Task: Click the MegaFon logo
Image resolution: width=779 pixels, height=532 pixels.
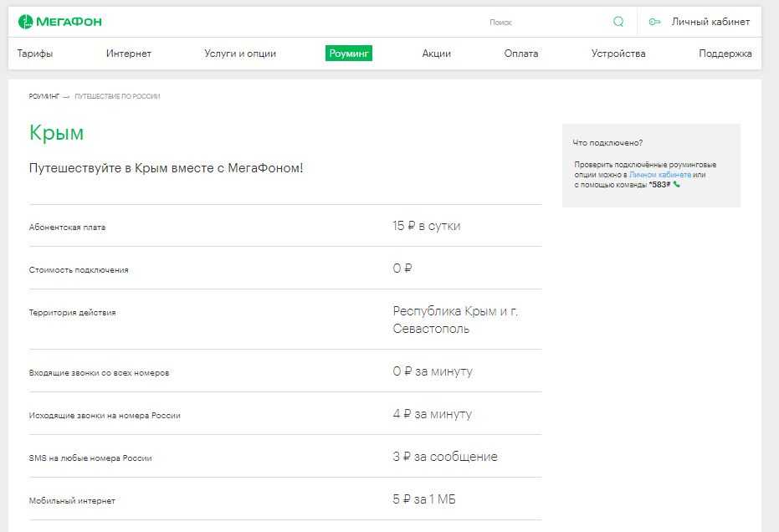Action: tap(59, 22)
